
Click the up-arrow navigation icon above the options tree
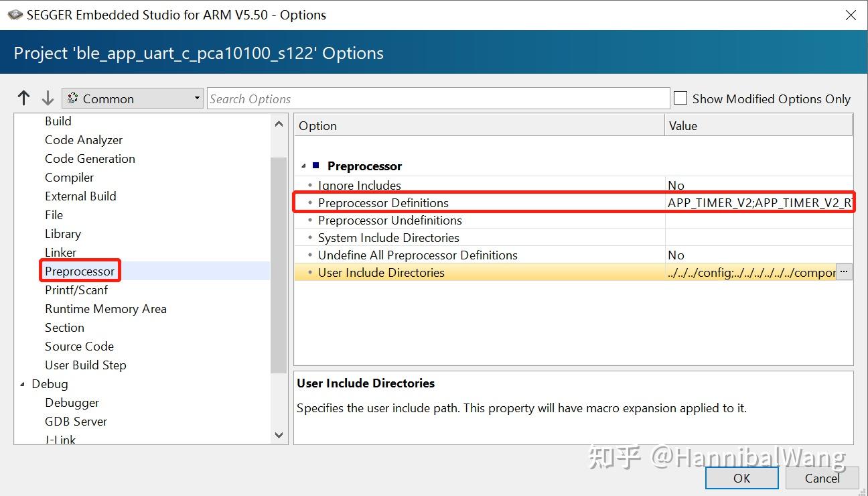pyautogui.click(x=23, y=97)
